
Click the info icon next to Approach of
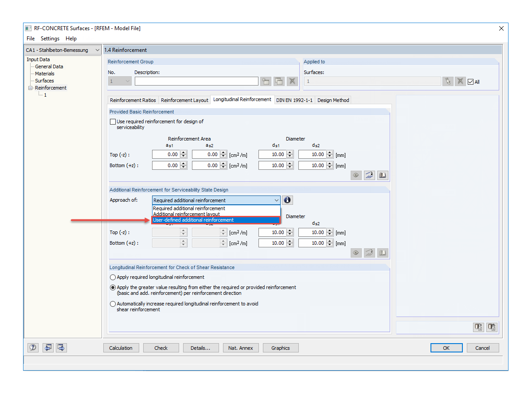pos(287,200)
